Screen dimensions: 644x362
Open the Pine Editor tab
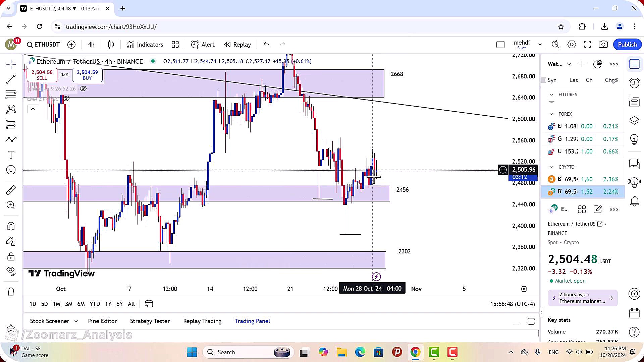102,321
